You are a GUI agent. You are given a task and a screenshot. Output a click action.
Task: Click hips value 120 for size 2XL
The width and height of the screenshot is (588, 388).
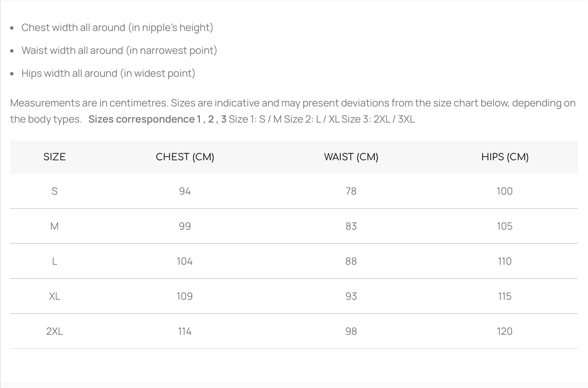[x=505, y=331]
